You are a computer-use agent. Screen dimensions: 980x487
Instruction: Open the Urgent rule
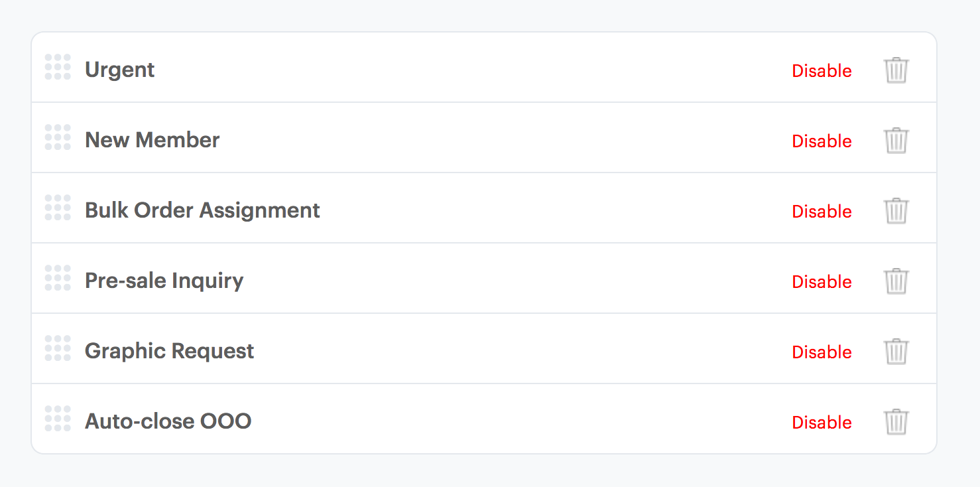coord(119,70)
